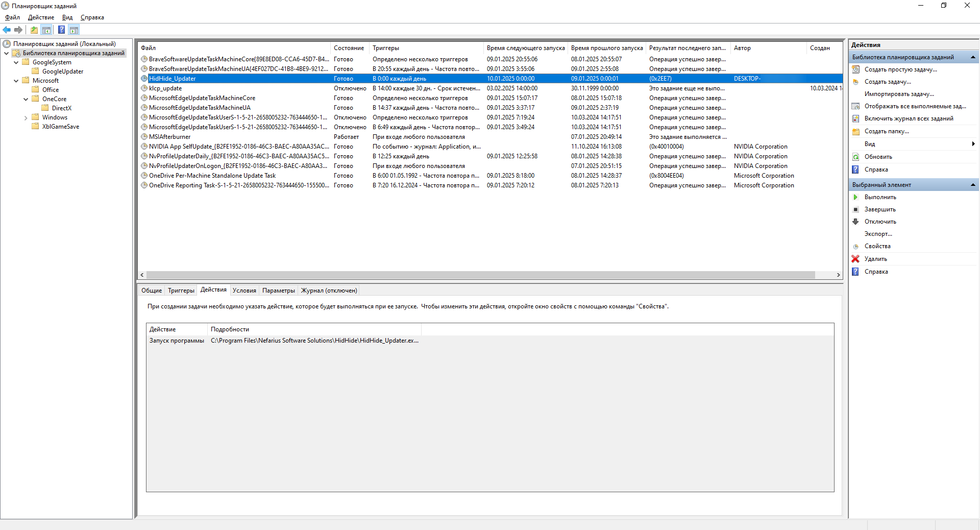This screenshot has width=980, height=530.
Task: Click the red Удалить cross icon
Action: (x=856, y=259)
